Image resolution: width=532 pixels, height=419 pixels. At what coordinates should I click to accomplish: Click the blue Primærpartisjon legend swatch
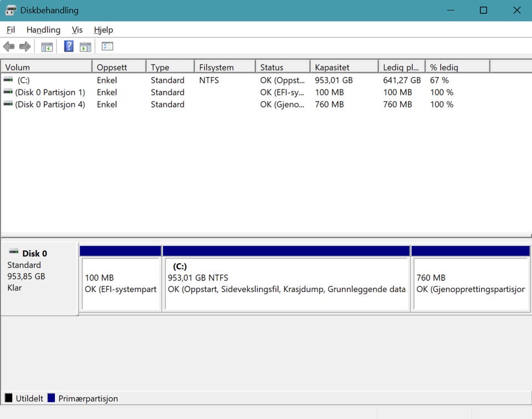[x=52, y=398]
